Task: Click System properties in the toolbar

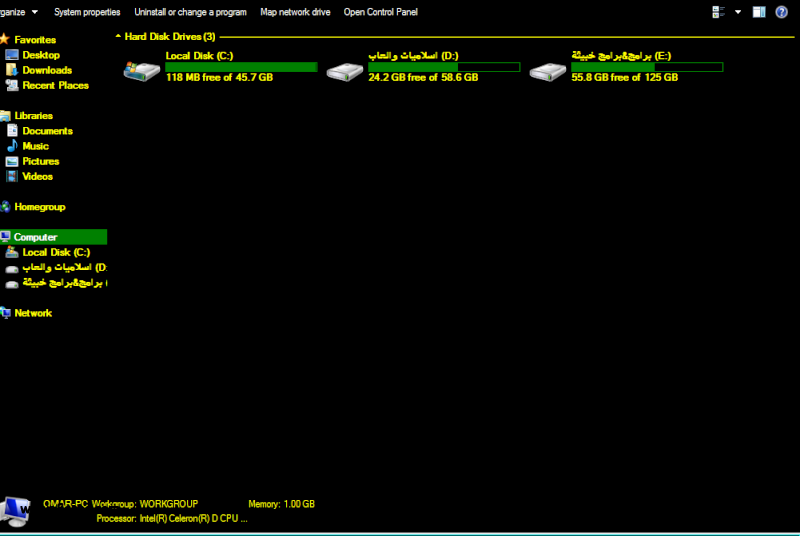Action: [x=87, y=12]
